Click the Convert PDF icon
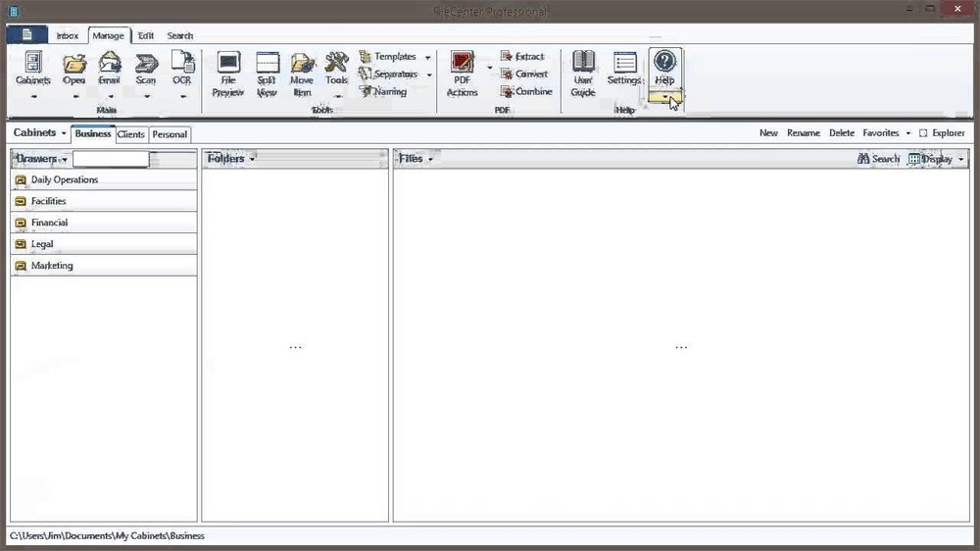The image size is (980, 551). click(x=507, y=74)
